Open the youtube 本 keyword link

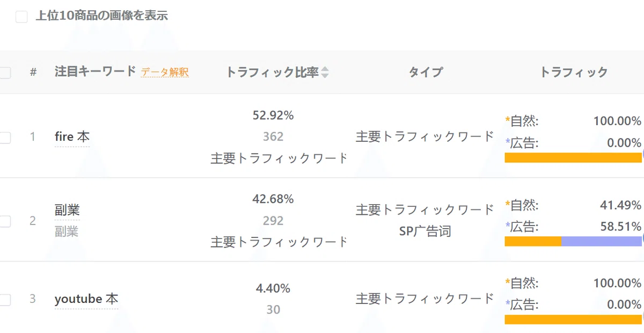86,299
